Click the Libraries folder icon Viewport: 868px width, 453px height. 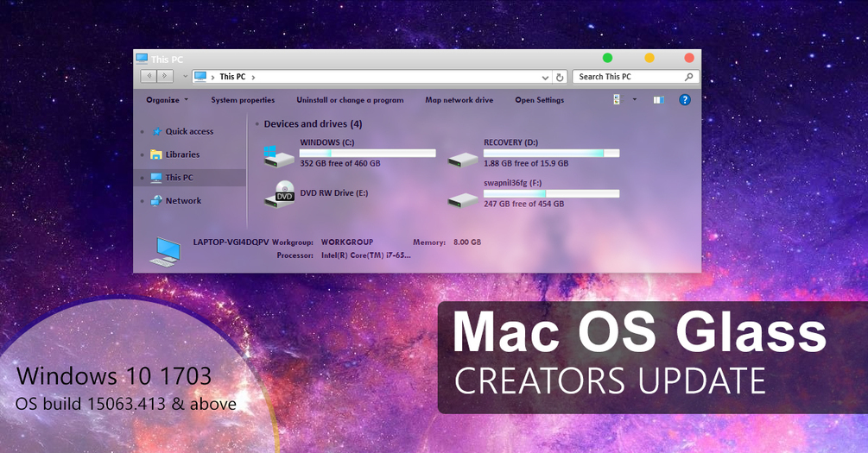pos(156,154)
